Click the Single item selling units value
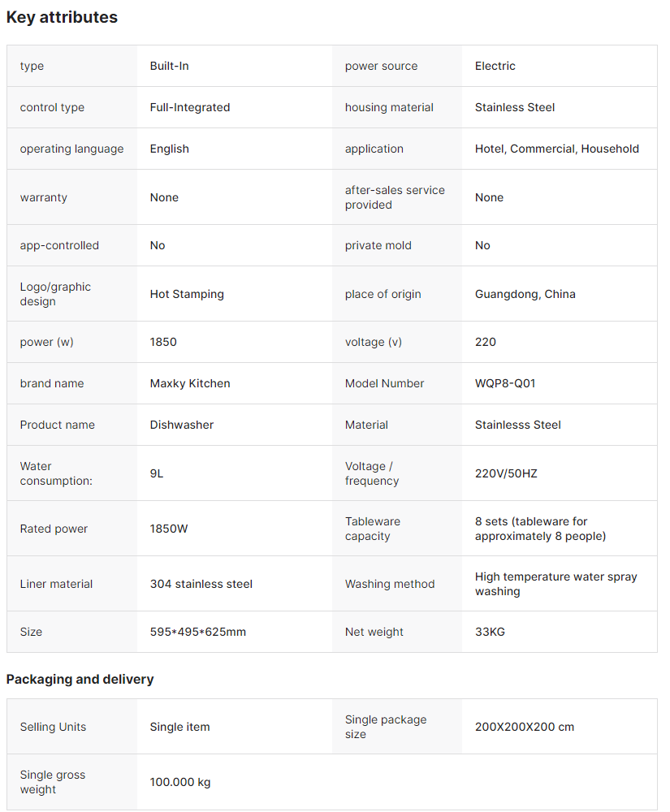The image size is (670, 812). [x=180, y=727]
